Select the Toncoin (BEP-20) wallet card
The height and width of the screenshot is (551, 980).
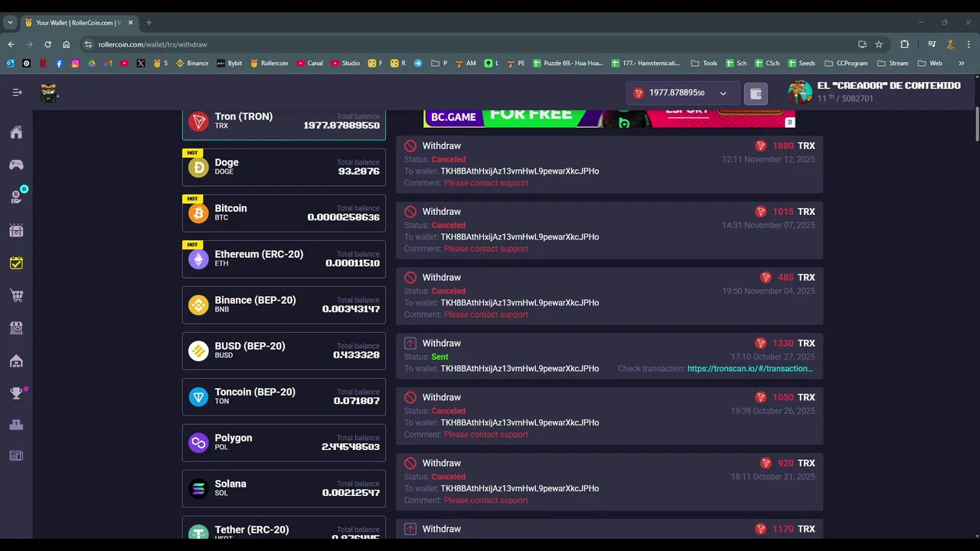(x=284, y=396)
